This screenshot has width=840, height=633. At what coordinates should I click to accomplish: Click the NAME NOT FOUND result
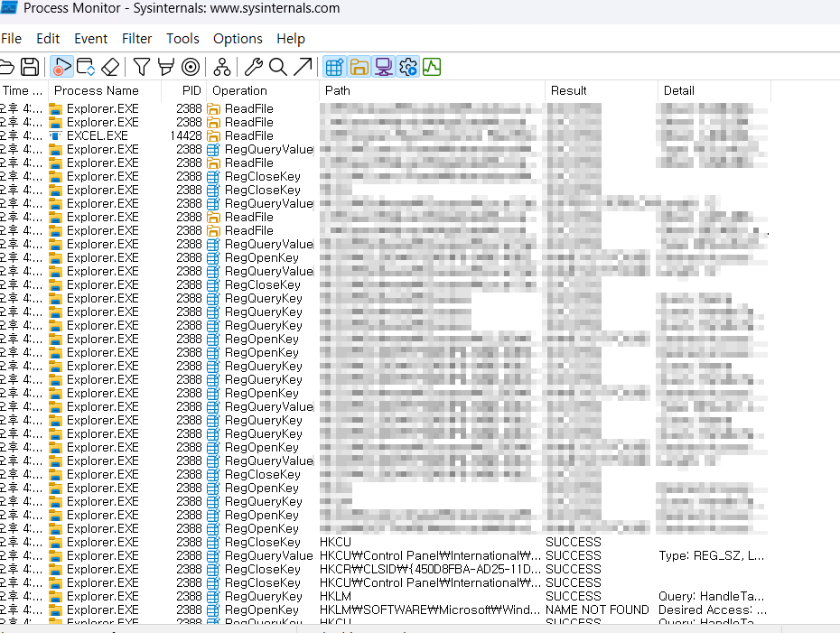click(597, 610)
